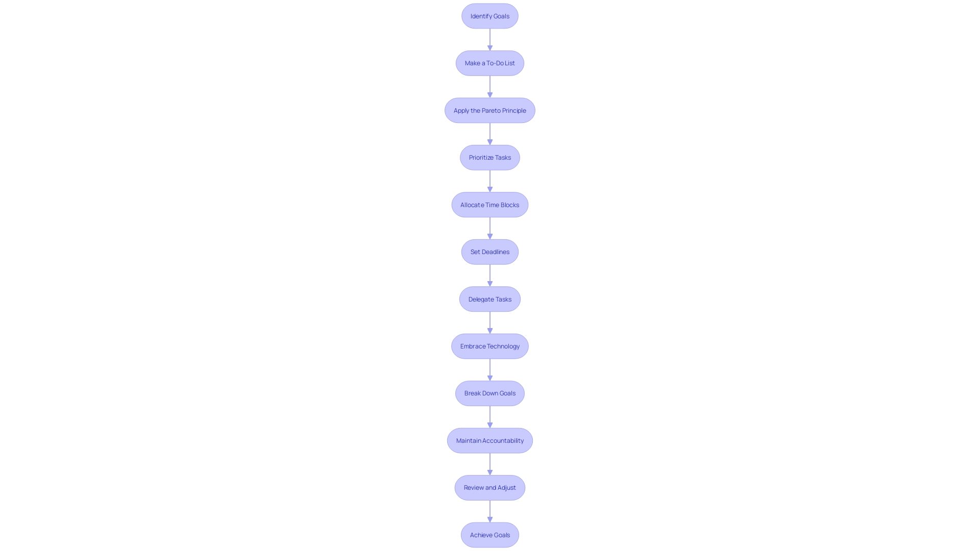The width and height of the screenshot is (980, 551).
Task: Select the Set Deadlines node
Action: coord(489,251)
